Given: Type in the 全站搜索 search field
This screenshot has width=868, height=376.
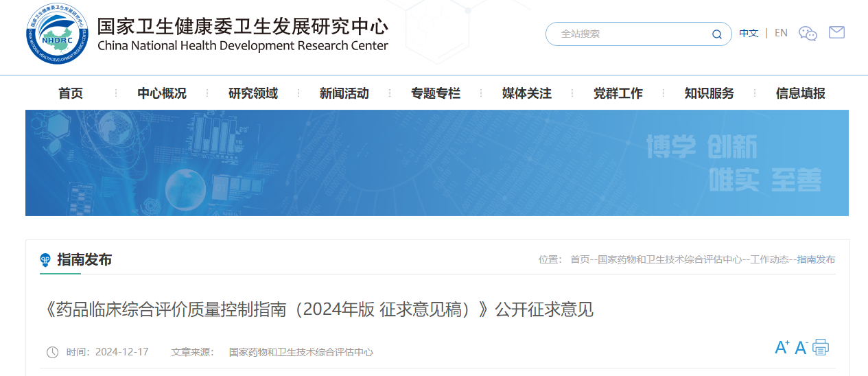Looking at the screenshot, I should coord(631,34).
